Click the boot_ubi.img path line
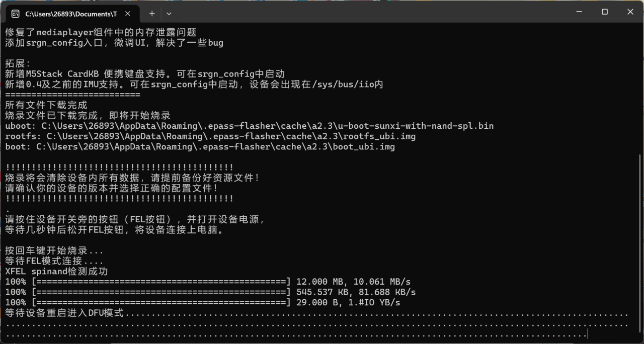Viewport: 644px width, 344px height. [200, 147]
